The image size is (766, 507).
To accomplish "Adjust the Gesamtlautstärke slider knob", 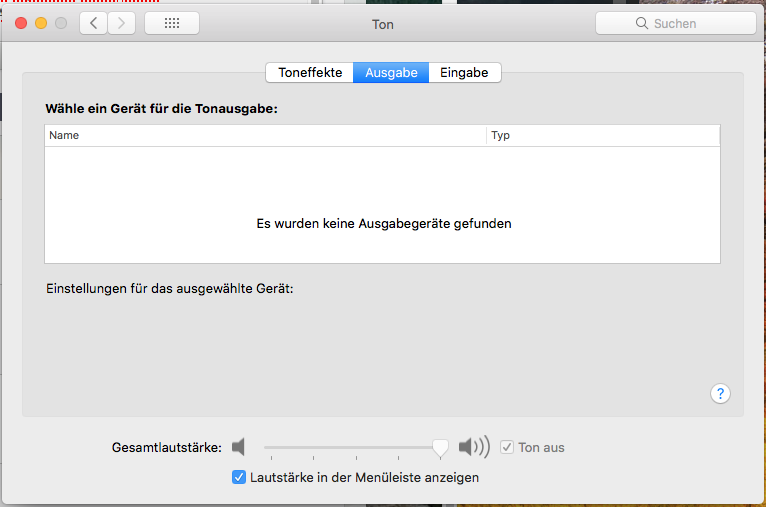I will 440,447.
